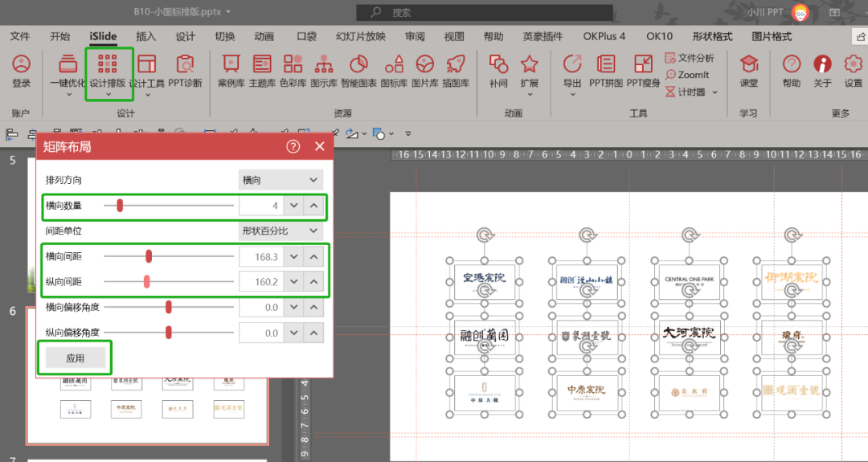Open the 插图库 illustration library
The image size is (868, 462).
456,71
